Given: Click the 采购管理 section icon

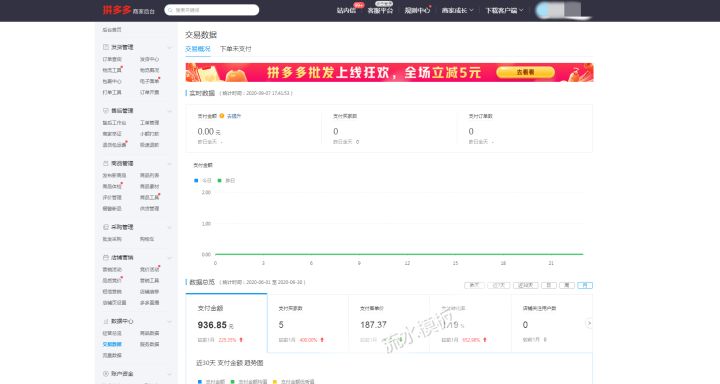Looking at the screenshot, I should (106, 227).
